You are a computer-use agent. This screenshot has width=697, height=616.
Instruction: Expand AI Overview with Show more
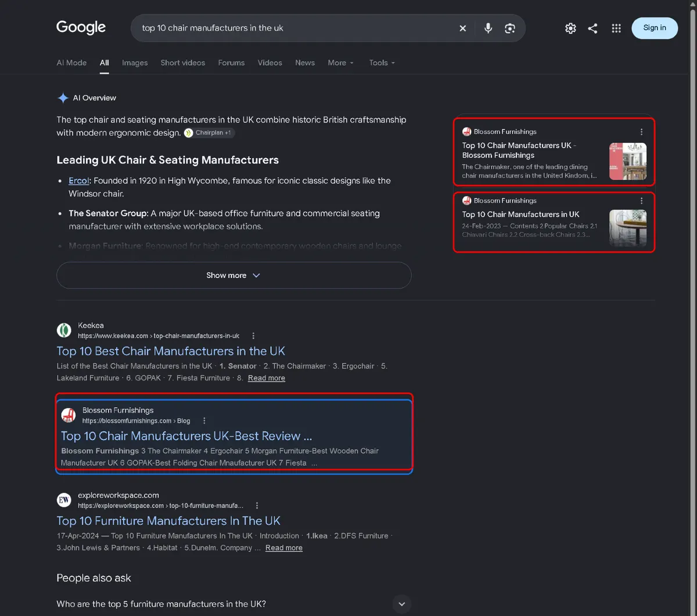(x=233, y=275)
